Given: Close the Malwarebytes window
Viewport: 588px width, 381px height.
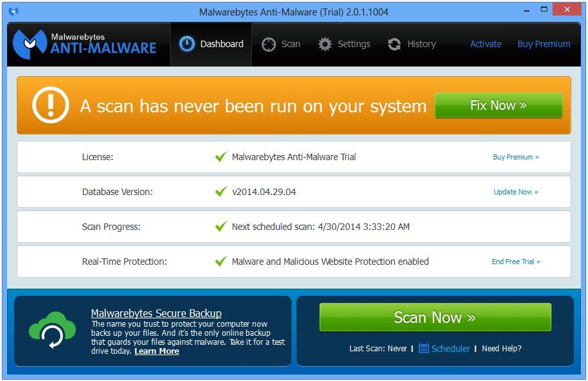Looking at the screenshot, I should (567, 10).
